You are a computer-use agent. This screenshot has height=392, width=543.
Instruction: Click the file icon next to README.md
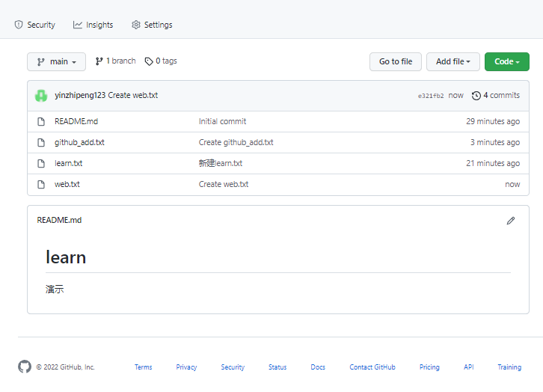[x=41, y=121]
